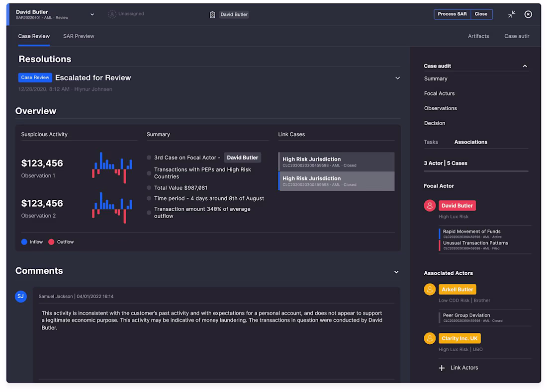547x392 pixels.
Task: Select the Associations tab
Action: 470,142
